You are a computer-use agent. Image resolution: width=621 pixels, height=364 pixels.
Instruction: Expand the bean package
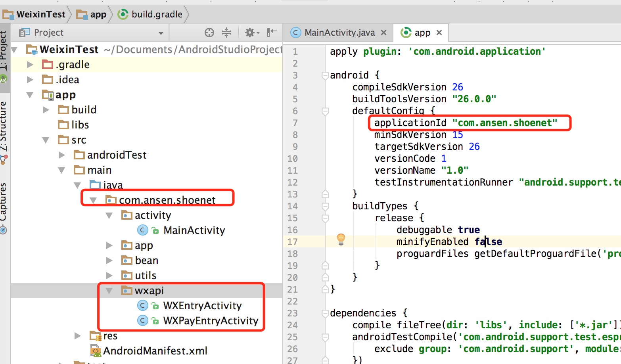[109, 261]
